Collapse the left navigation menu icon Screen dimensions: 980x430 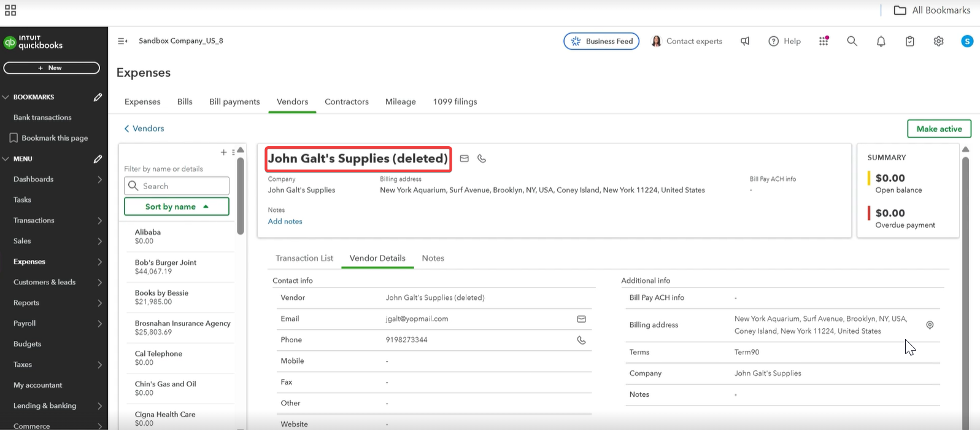pos(123,41)
